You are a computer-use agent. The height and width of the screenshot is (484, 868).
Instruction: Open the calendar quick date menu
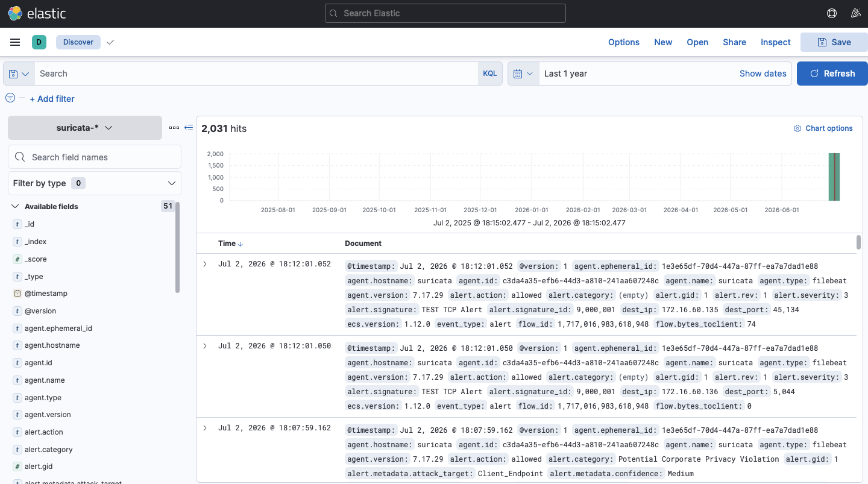point(523,74)
